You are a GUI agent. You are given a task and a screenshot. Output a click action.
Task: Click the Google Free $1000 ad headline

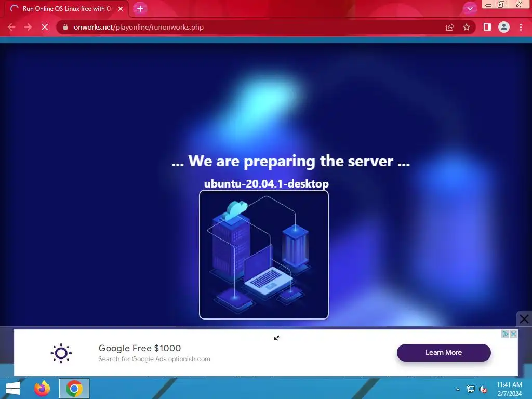(x=139, y=348)
